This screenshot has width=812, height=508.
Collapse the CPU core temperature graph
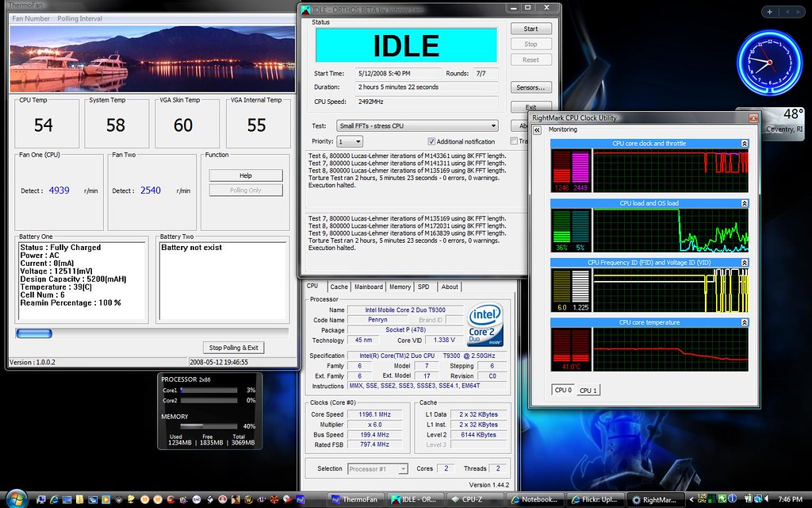[744, 322]
